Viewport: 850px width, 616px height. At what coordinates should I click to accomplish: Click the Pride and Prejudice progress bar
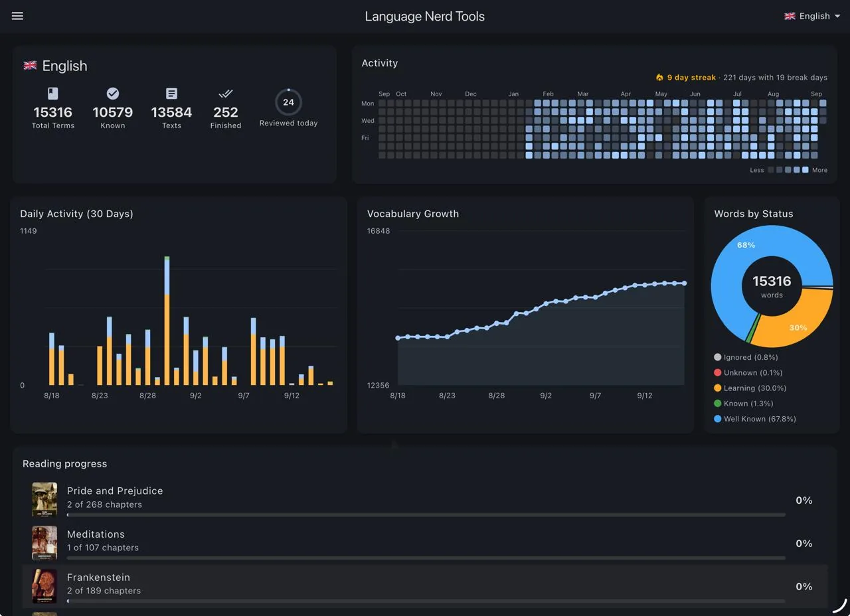(426, 514)
